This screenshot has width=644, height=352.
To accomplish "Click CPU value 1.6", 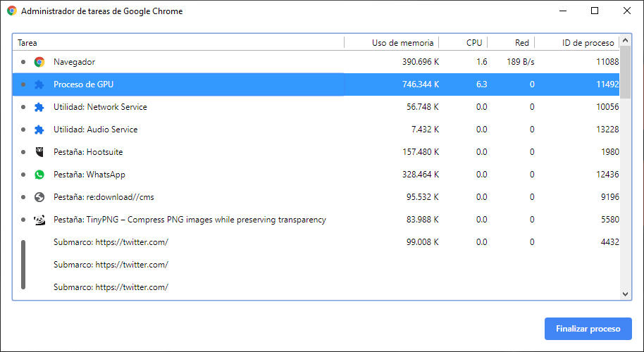I will (482, 62).
